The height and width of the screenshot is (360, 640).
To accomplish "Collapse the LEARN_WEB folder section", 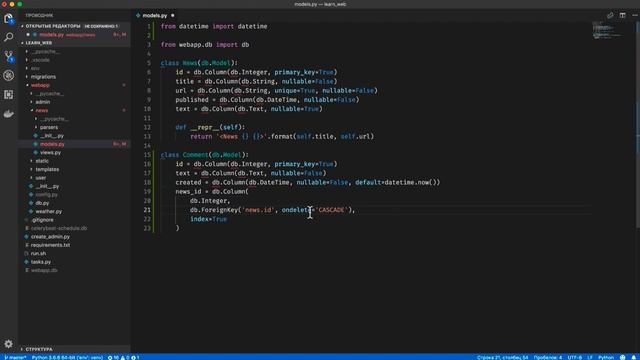I will (x=39, y=43).
